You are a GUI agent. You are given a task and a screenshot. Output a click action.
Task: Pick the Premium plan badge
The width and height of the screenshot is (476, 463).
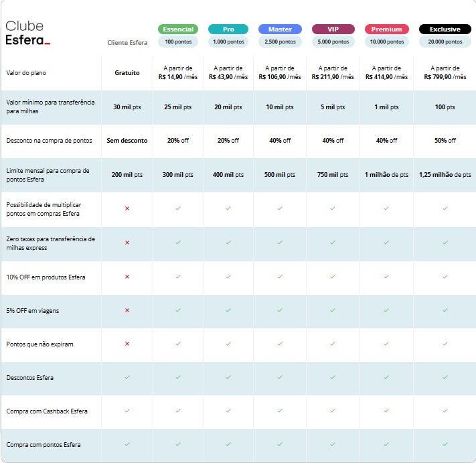coord(386,29)
